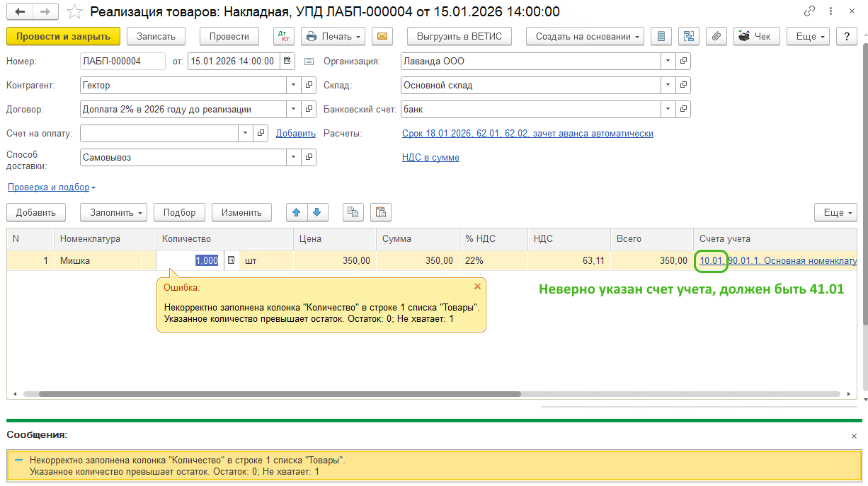
Task: Move table row down with arrow icon
Action: (316, 212)
